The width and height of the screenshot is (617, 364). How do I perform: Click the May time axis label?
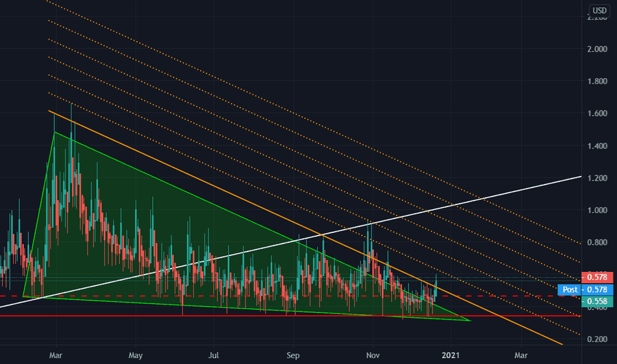point(135,355)
